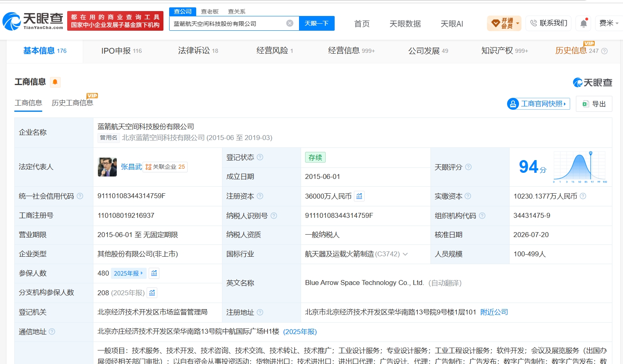Open the (2025年报) link after 通信地址
This screenshot has height=364, width=623.
300,332
